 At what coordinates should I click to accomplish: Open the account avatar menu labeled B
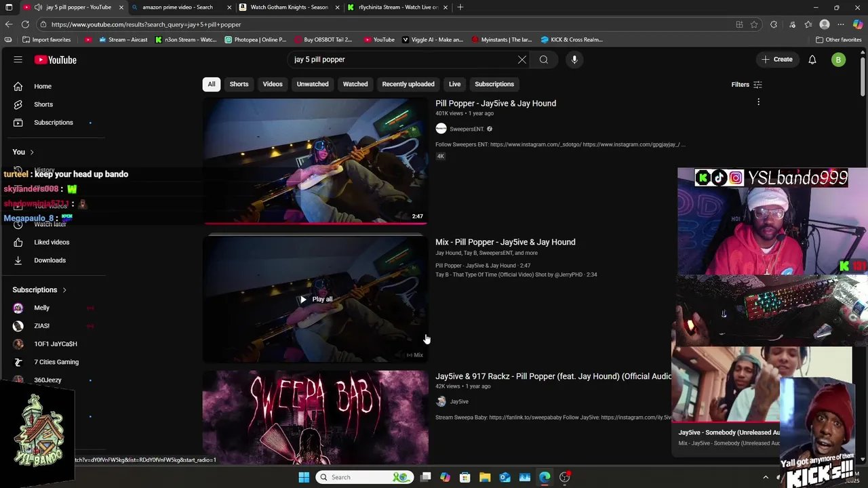pyautogui.click(x=839, y=60)
